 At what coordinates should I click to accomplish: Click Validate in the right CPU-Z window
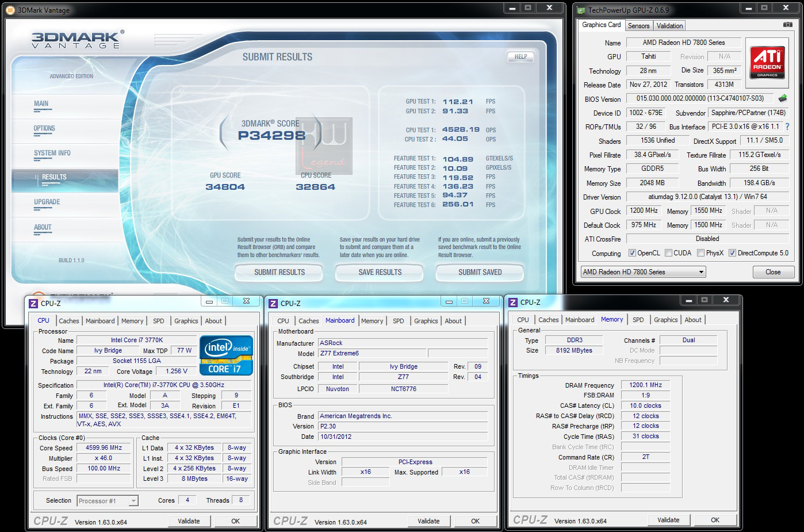click(668, 520)
